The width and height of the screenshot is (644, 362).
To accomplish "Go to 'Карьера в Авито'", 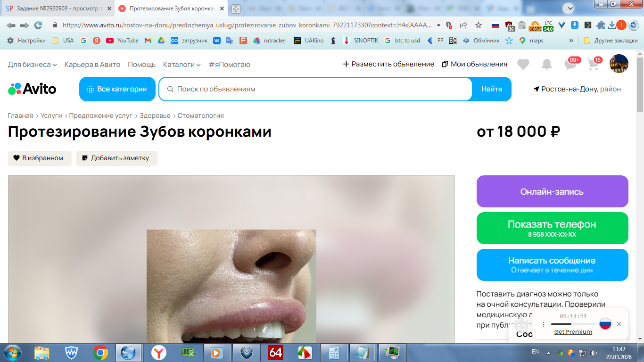I will tap(92, 64).
